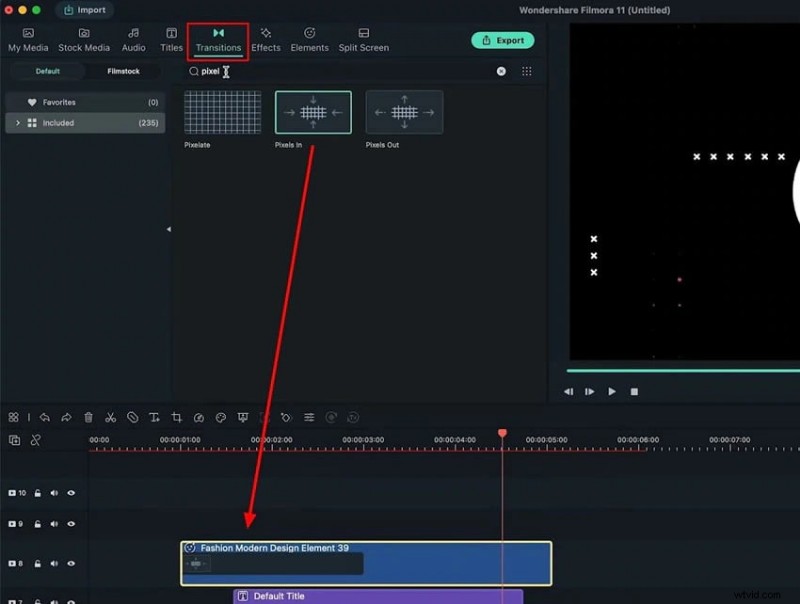Screen dimensions: 800x604
Task: Click the Color Correction palette icon
Action: pyautogui.click(x=223, y=417)
